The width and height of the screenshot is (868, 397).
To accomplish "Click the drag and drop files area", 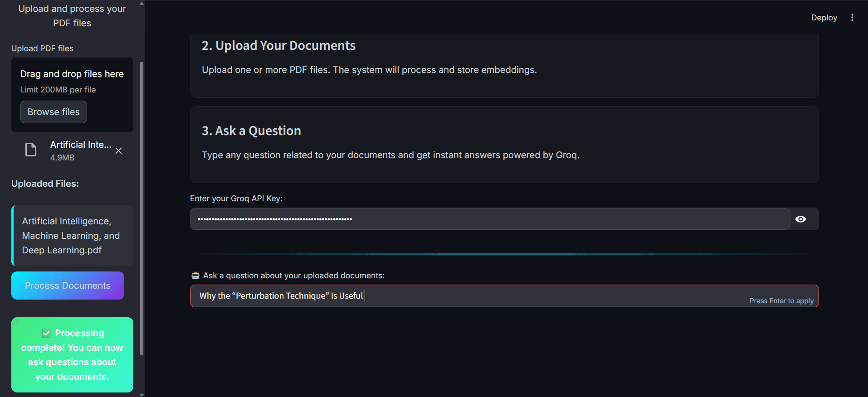I will [x=72, y=95].
